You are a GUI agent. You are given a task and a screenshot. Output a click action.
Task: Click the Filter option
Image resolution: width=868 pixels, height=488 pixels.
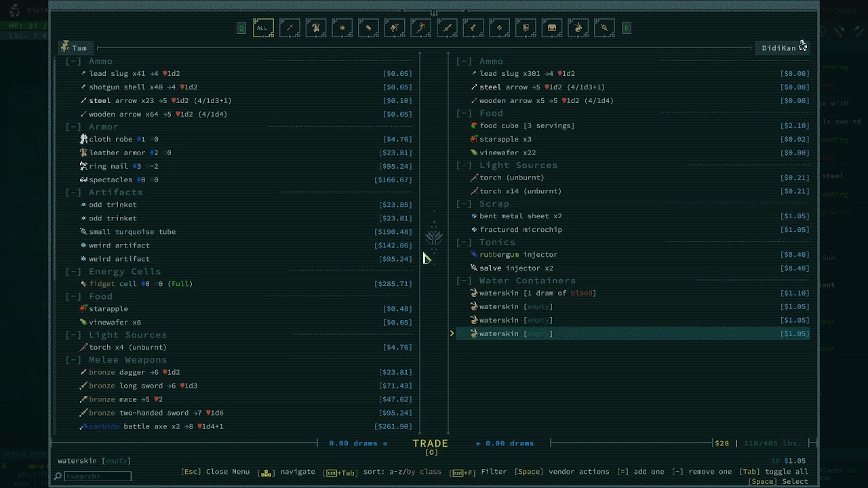[479, 472]
